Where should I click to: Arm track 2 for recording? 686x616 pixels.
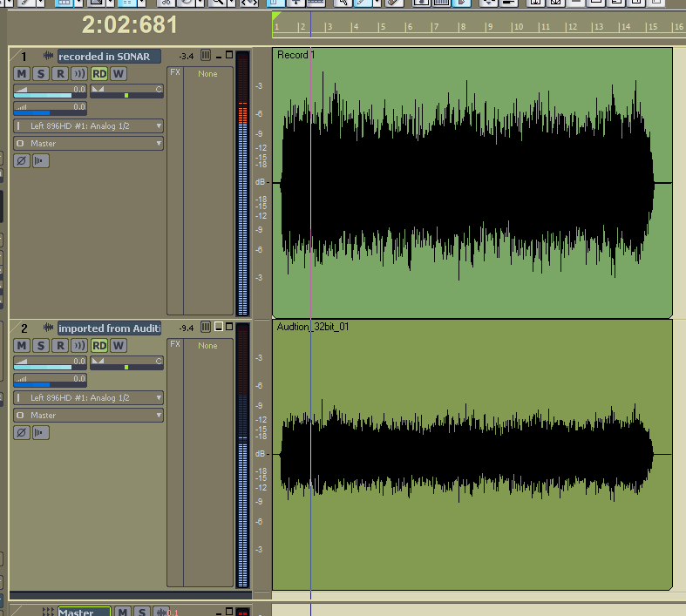pos(60,346)
